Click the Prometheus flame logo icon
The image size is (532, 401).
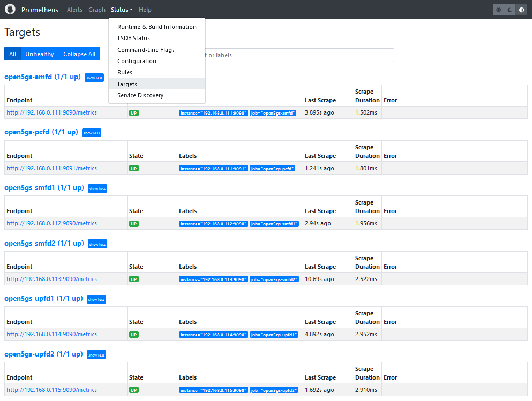pos(10,9)
